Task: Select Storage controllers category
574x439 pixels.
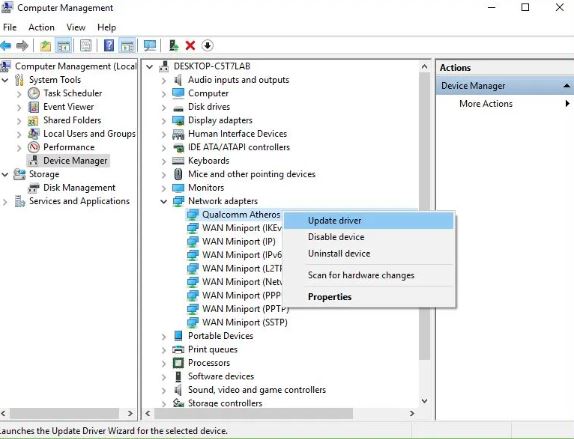Action: tap(225, 403)
